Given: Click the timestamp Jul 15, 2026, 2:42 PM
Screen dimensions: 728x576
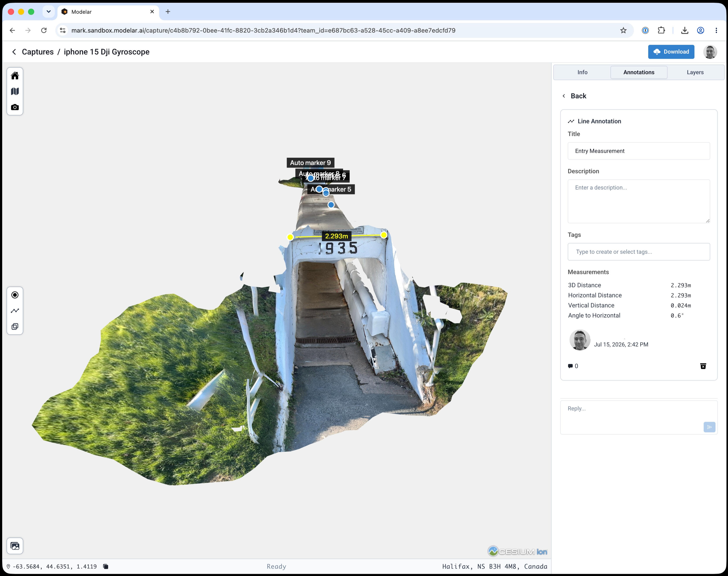Looking at the screenshot, I should pos(621,345).
